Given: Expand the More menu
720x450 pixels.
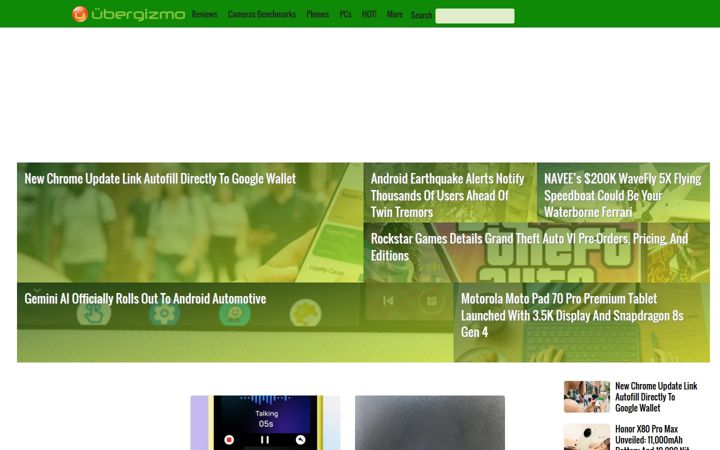Looking at the screenshot, I should tap(394, 14).
